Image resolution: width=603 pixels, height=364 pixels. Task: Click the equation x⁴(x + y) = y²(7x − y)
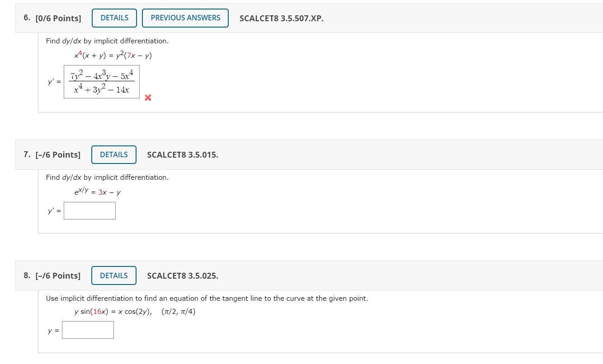pyautogui.click(x=113, y=56)
